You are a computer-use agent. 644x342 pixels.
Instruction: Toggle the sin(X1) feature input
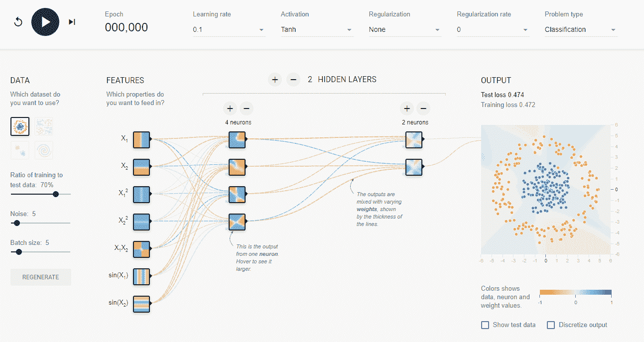click(141, 276)
